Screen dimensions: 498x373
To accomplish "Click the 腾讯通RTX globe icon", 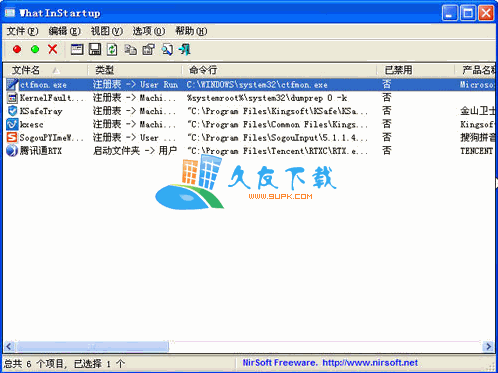I will point(12,151).
